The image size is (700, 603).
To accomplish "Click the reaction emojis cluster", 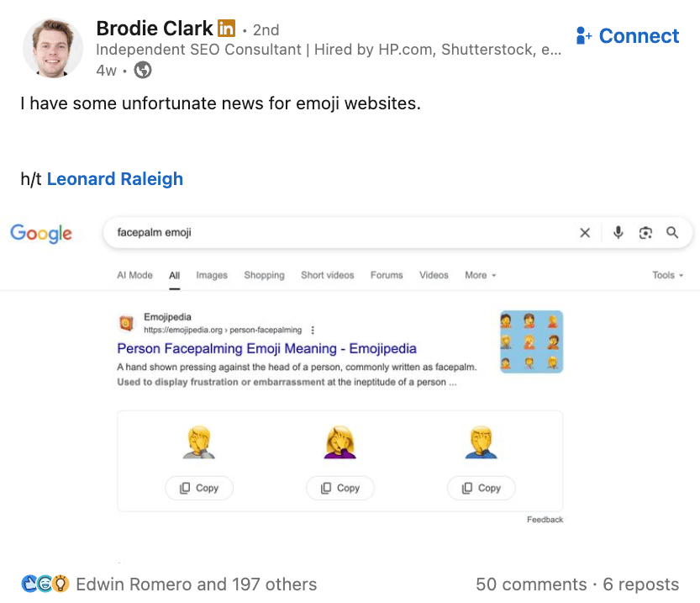I will pos(44,584).
